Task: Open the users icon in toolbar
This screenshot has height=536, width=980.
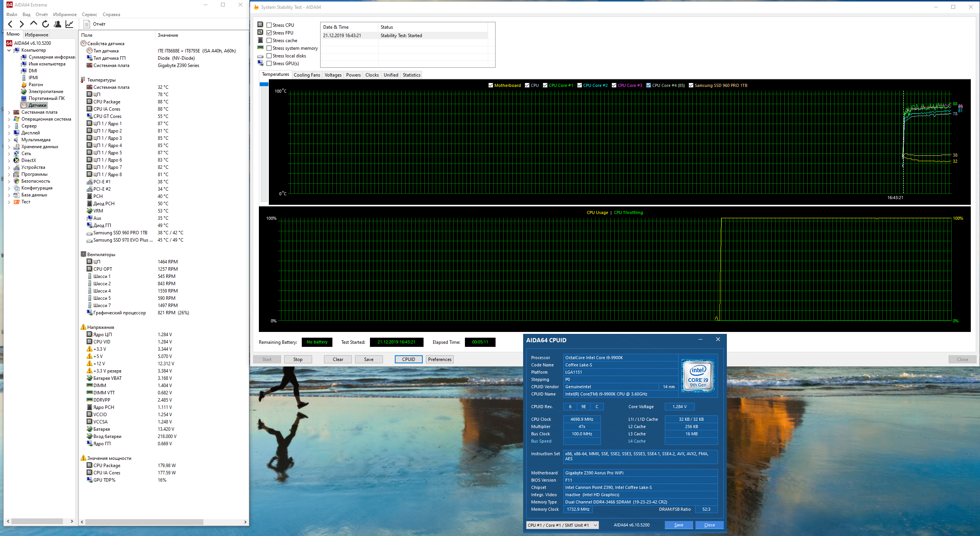Action: [x=57, y=24]
